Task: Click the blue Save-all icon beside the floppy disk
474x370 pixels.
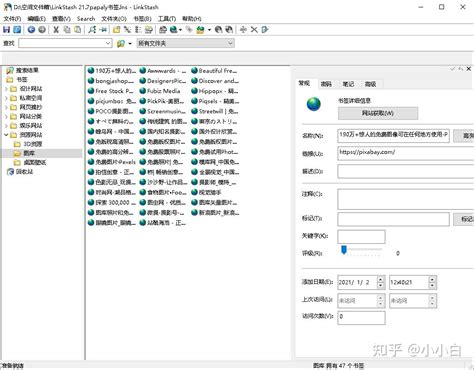Action: (x=17, y=30)
